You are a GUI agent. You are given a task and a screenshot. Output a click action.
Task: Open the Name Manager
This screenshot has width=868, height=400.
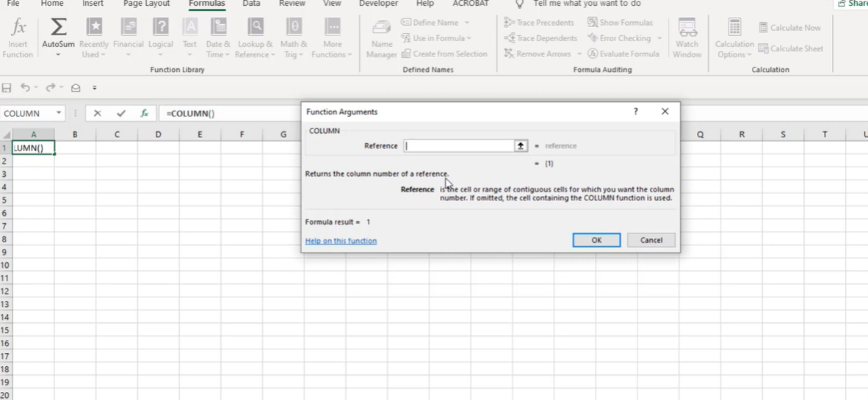pos(381,38)
